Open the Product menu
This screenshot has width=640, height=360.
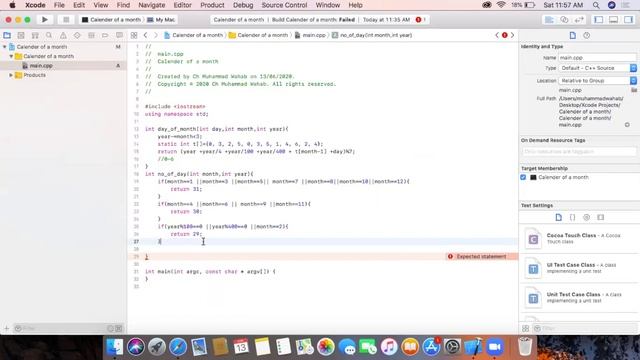pyautogui.click(x=212, y=5)
